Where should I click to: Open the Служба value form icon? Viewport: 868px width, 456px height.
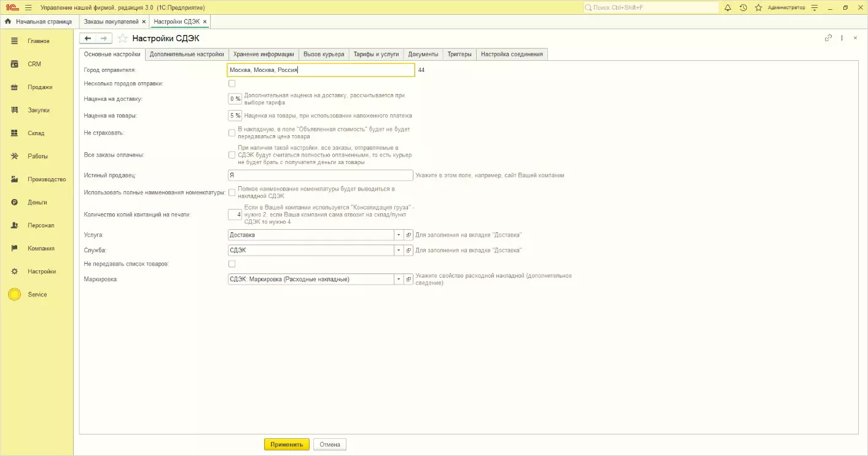pos(408,250)
